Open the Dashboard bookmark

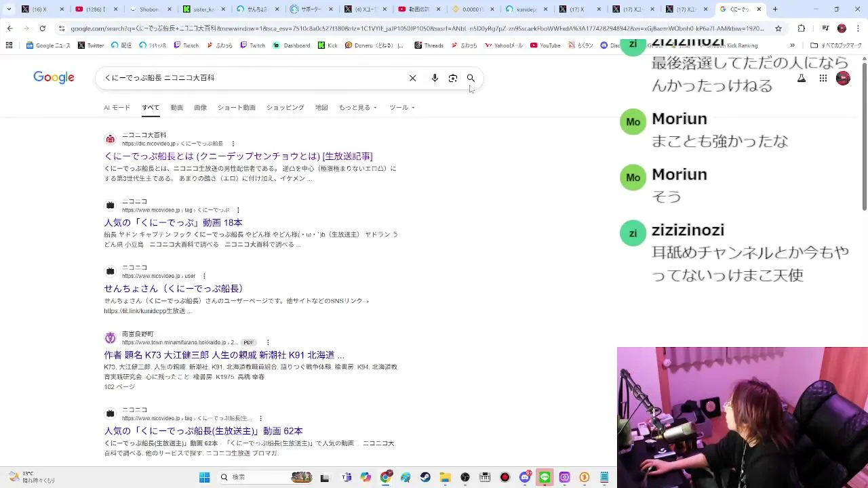[x=292, y=45]
